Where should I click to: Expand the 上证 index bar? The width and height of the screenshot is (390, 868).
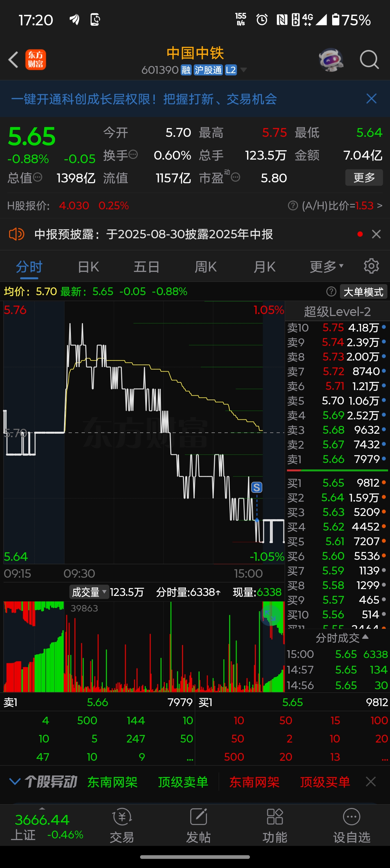pyautogui.click(x=42, y=809)
